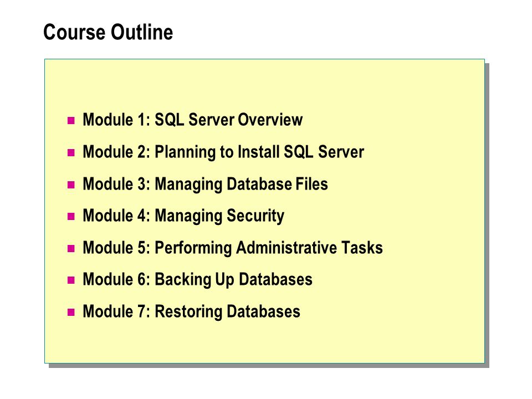Click the Course Outline title
This screenshot has width=532, height=399.
[x=108, y=32]
